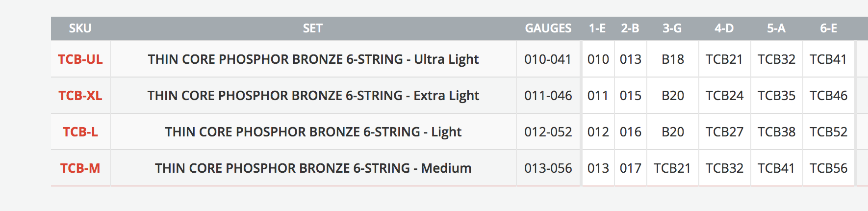Click the TCB56 string cell
Image resolution: width=868 pixels, height=211 pixels.
(x=828, y=168)
